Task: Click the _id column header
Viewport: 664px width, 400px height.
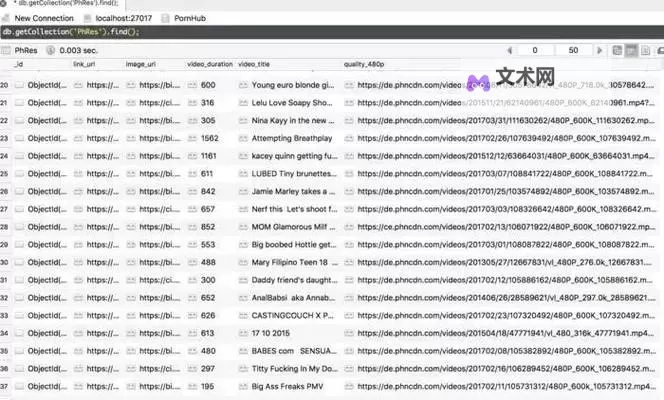Action: pos(17,64)
